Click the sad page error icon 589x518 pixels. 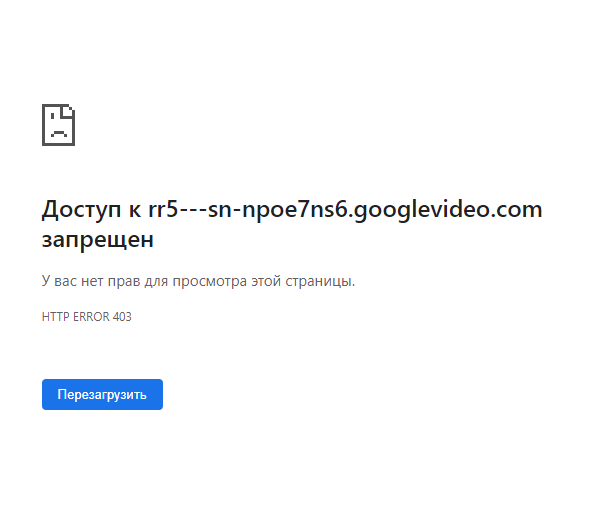(58, 125)
